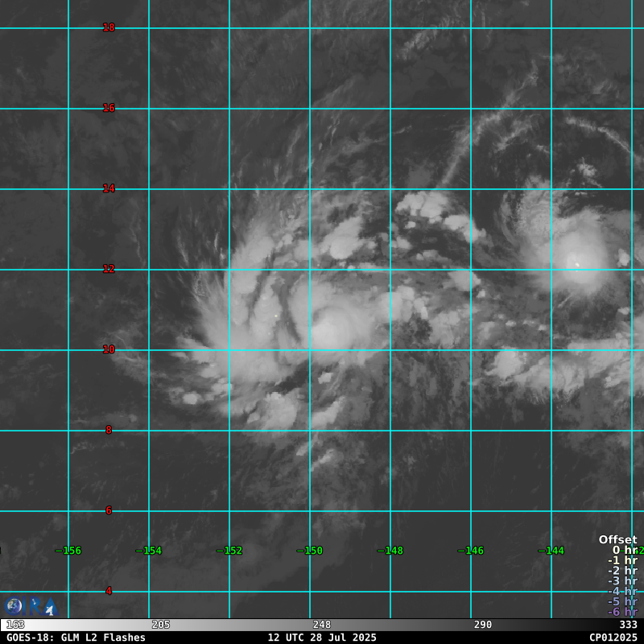Click the 12 UTC 28 Jul 2025 timestamp
The width and height of the screenshot is (644, 644).
(x=322, y=638)
